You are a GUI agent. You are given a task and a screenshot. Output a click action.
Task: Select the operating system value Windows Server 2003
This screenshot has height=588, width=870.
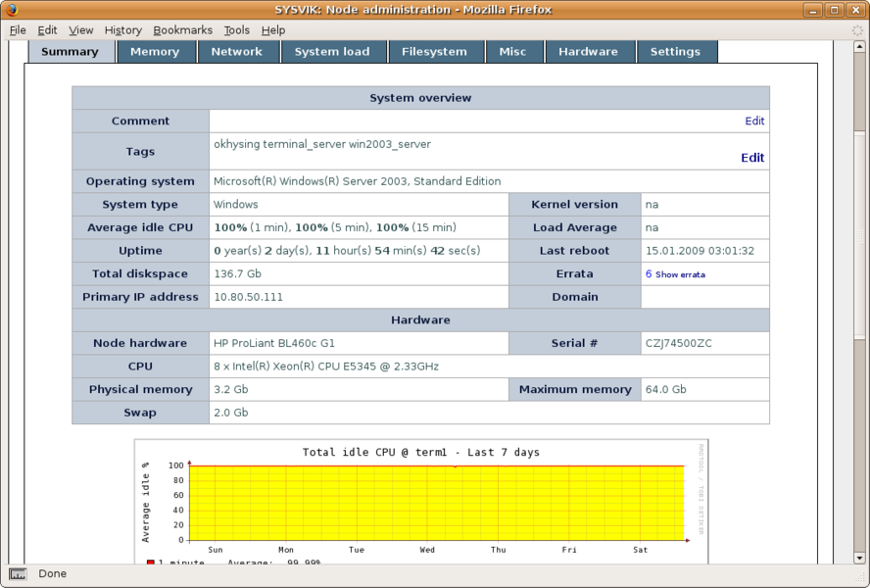click(358, 181)
